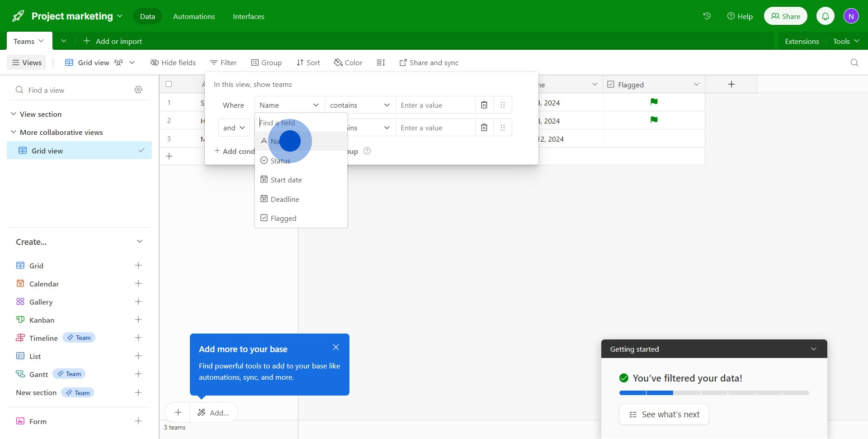Image resolution: width=868 pixels, height=439 pixels.
Task: Open the base history icon
Action: click(707, 16)
